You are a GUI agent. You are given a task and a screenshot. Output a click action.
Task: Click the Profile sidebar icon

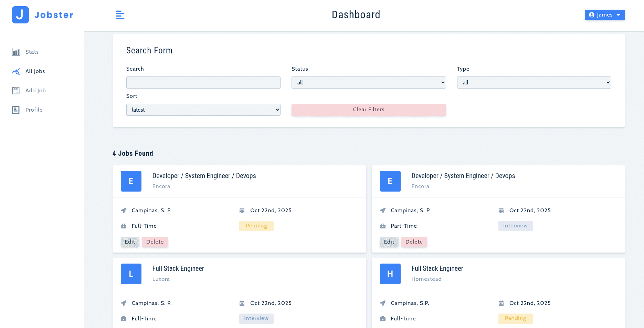tap(16, 110)
